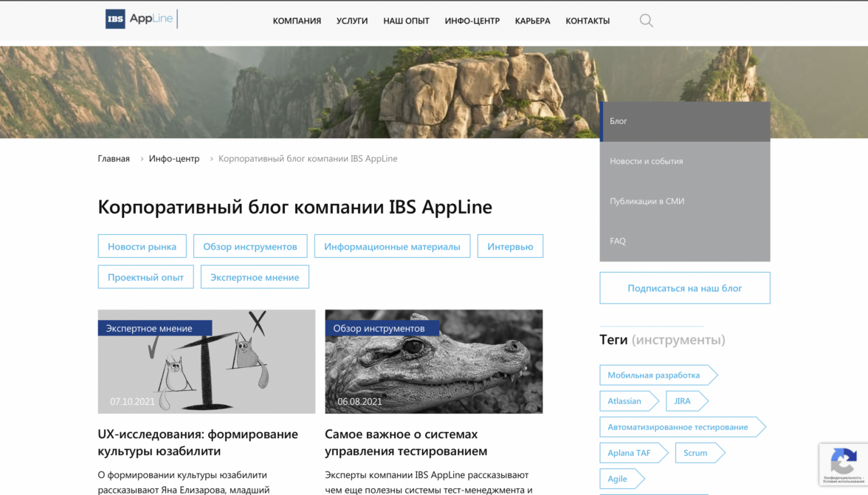
Task: Click Обзор инструментов label on the crocodile thumbnail
Action: coord(382,328)
